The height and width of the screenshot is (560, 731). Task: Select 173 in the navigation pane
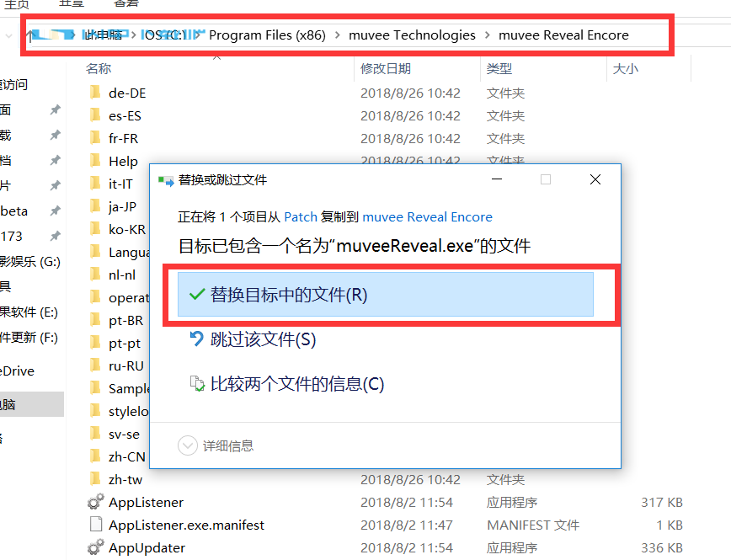(11, 237)
